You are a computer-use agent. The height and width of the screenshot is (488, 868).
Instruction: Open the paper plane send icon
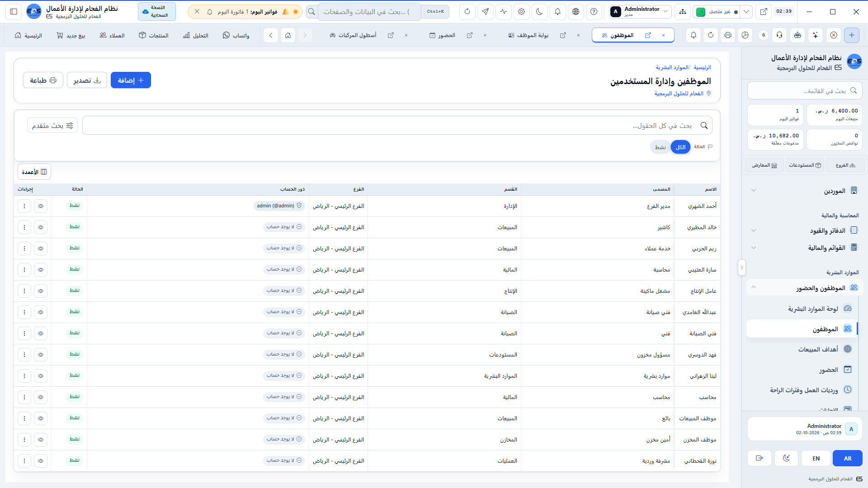coord(485,12)
